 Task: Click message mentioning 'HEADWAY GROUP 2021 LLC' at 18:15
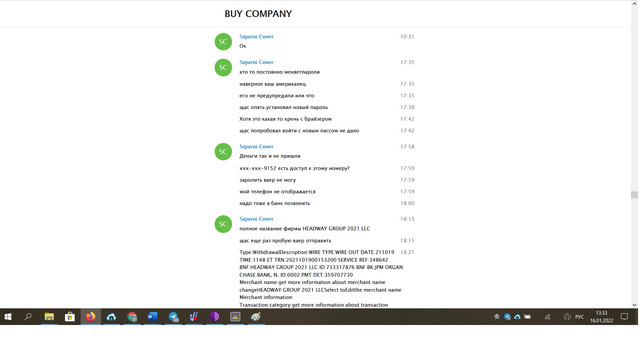tap(304, 229)
